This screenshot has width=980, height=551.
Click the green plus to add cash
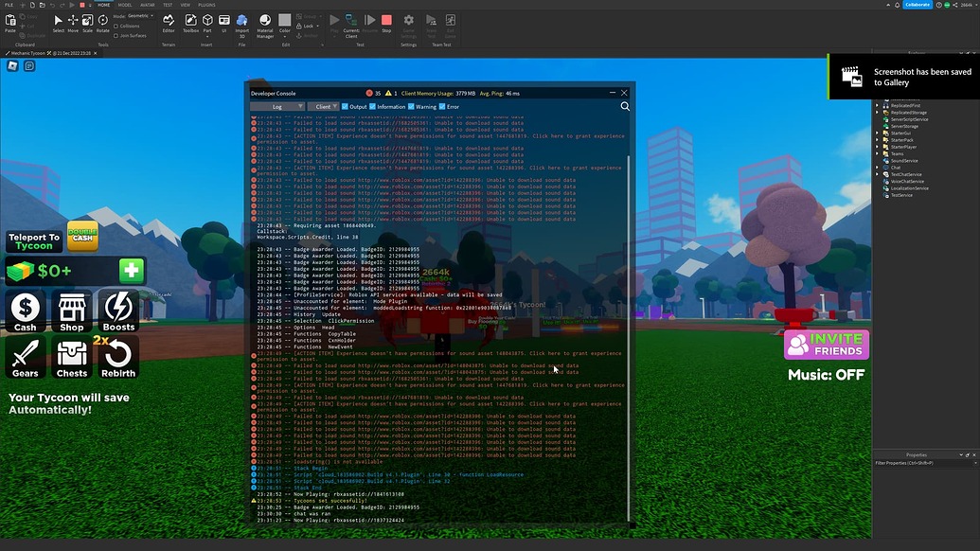(132, 271)
